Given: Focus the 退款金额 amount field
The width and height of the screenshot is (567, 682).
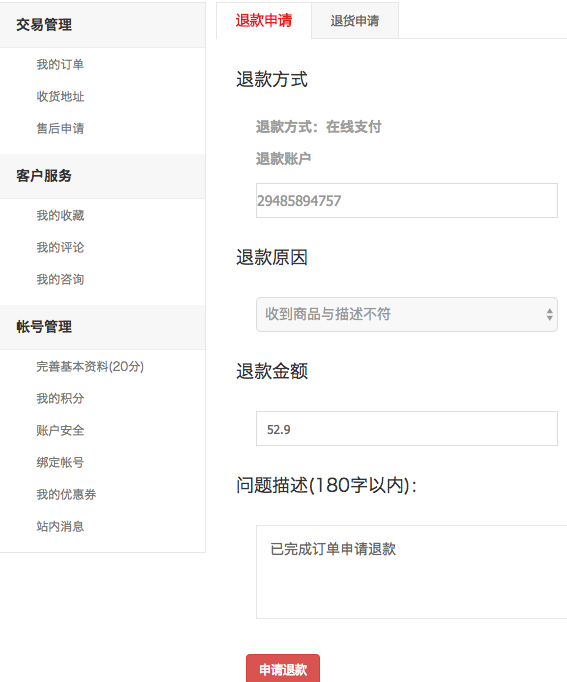Looking at the screenshot, I should coord(407,428).
